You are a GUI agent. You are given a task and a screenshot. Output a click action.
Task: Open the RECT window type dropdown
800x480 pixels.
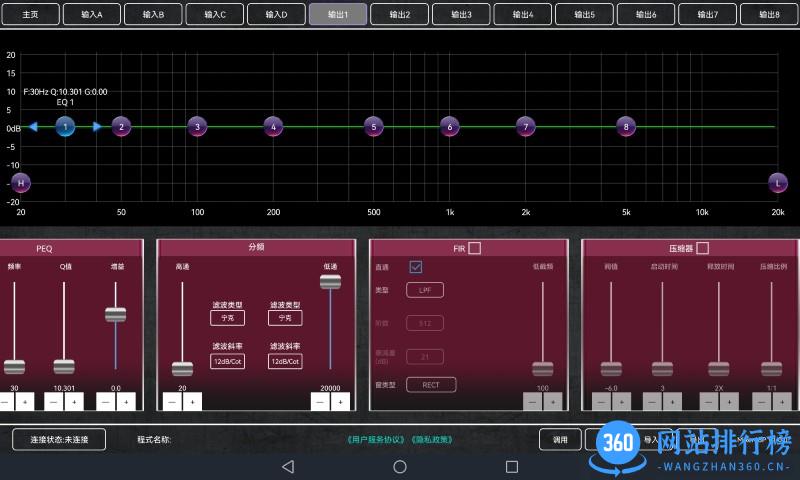pos(431,385)
